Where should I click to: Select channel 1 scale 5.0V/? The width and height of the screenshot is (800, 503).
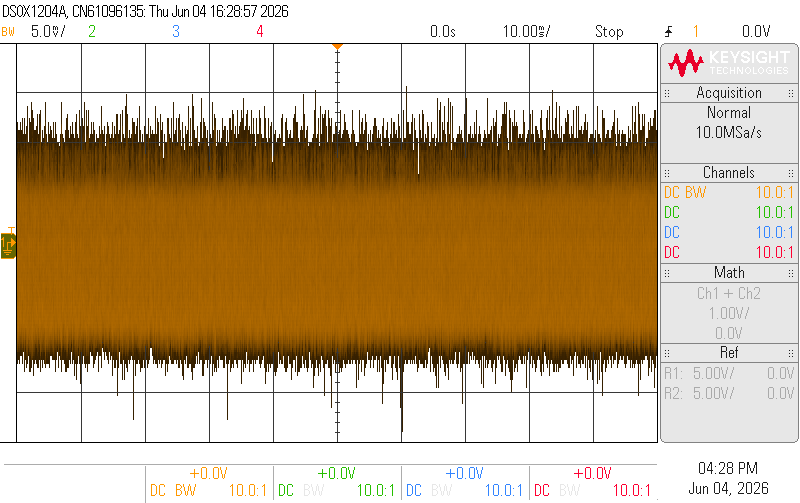48,32
